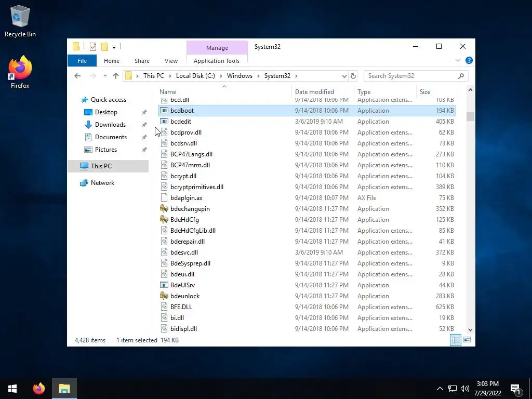
Task: Open the volume control in system tray
Action: click(x=465, y=389)
